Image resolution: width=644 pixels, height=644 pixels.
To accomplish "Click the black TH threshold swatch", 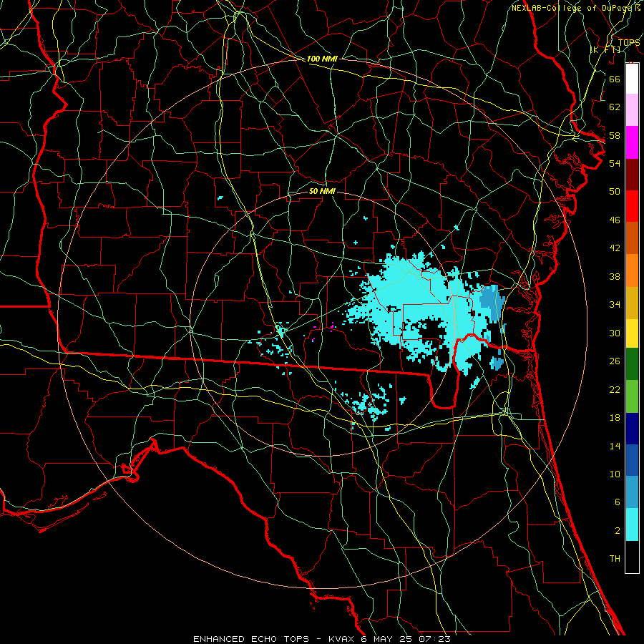I will [632, 557].
